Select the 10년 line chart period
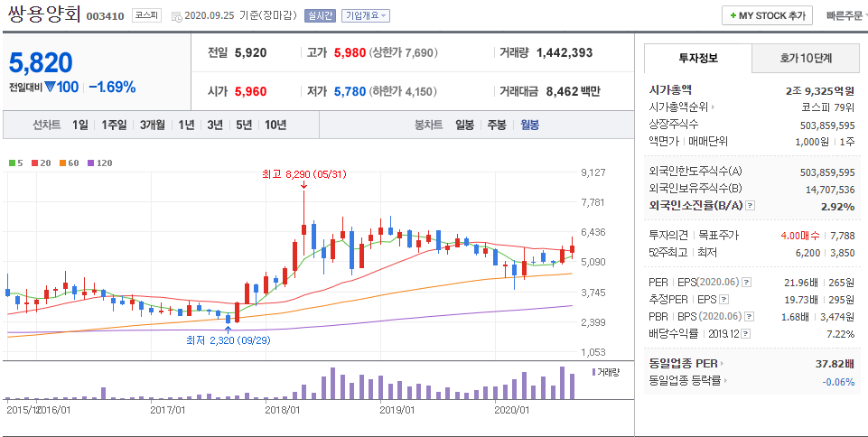Viewport: 868px width, 437px height. [275, 125]
